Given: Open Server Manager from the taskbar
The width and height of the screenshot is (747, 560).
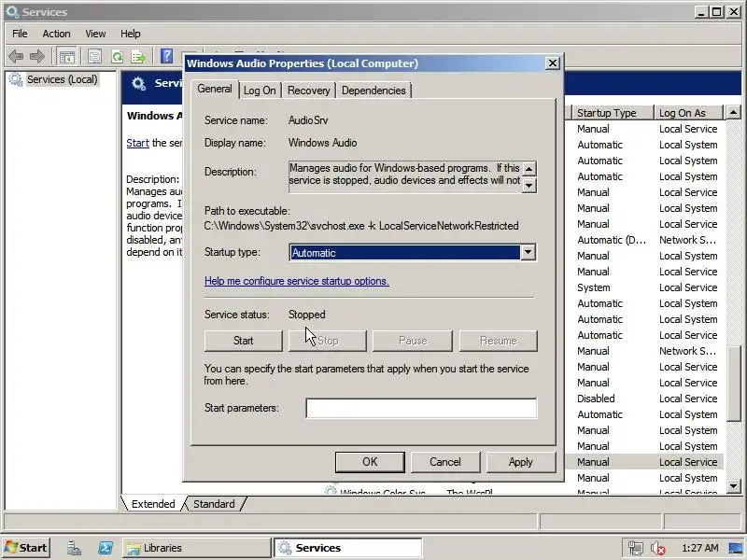Looking at the screenshot, I should click(x=74, y=548).
